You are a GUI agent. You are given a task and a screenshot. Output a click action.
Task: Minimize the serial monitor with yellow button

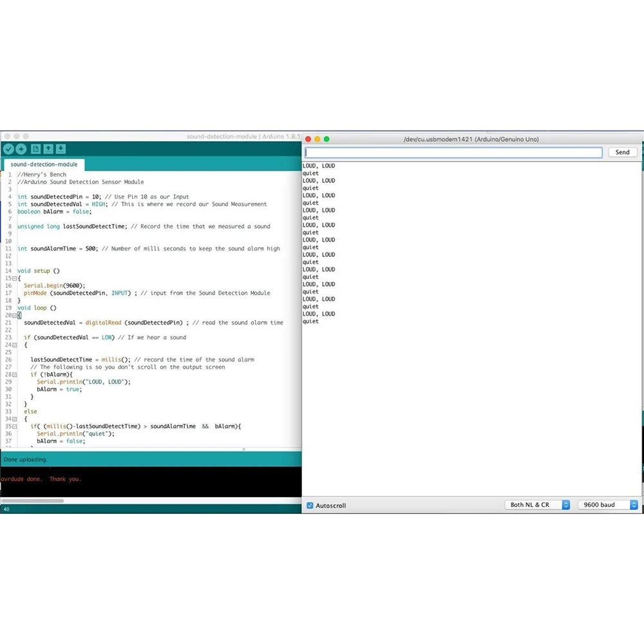click(317, 139)
